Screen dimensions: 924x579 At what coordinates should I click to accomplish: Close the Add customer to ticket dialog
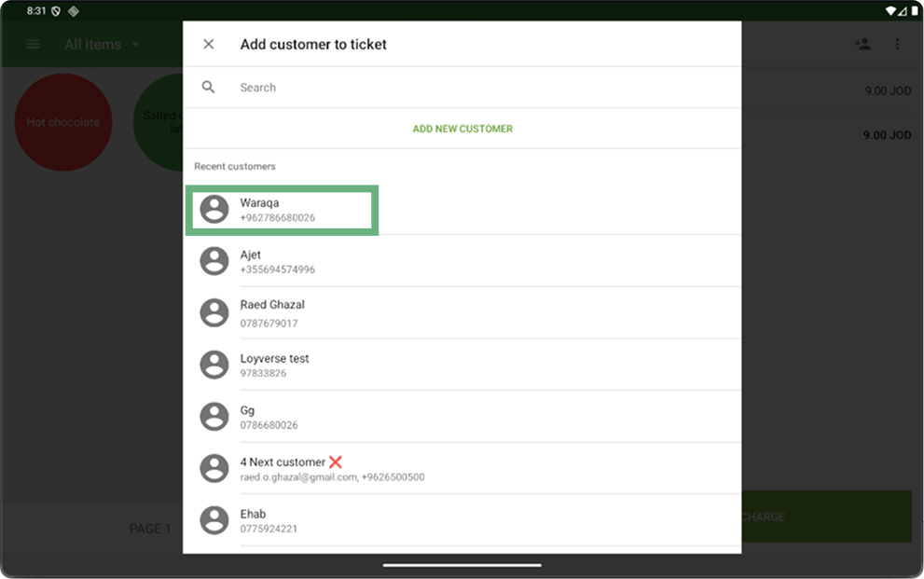pos(208,44)
